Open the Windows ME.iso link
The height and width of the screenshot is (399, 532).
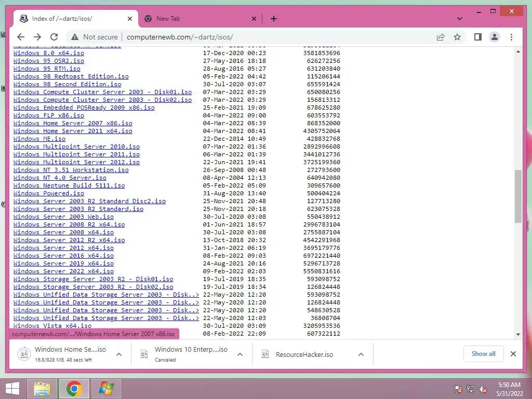(x=39, y=139)
